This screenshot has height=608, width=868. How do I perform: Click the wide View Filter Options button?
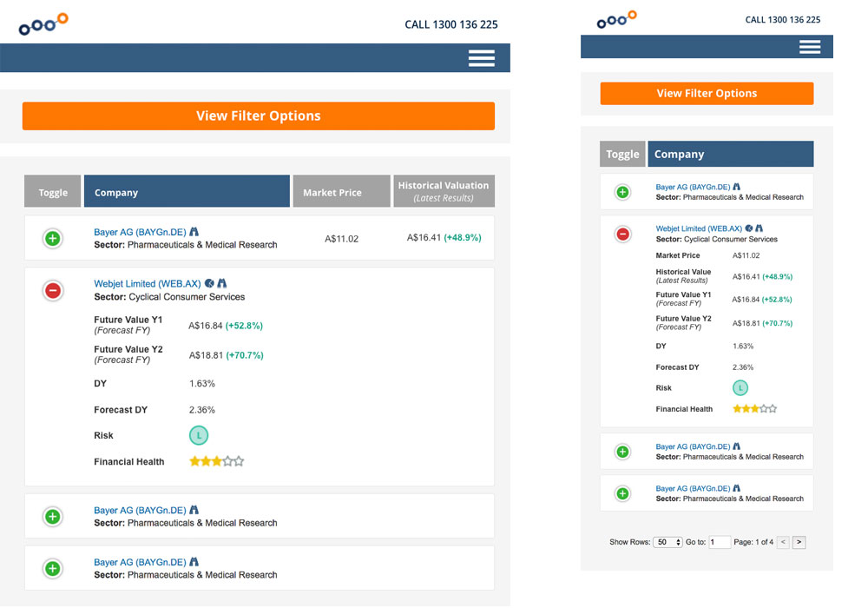click(259, 116)
